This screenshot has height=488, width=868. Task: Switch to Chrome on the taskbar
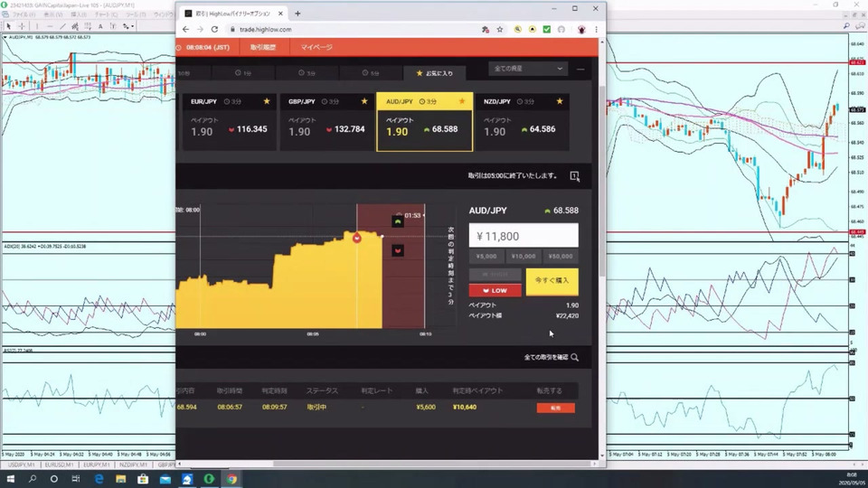tap(231, 479)
